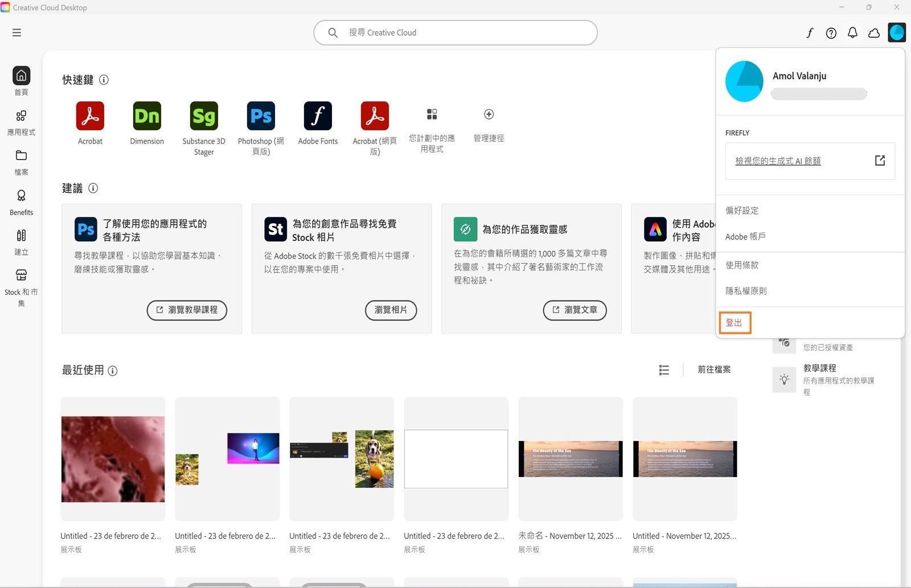Click the 瀏覽教學課程 button

[x=187, y=310]
